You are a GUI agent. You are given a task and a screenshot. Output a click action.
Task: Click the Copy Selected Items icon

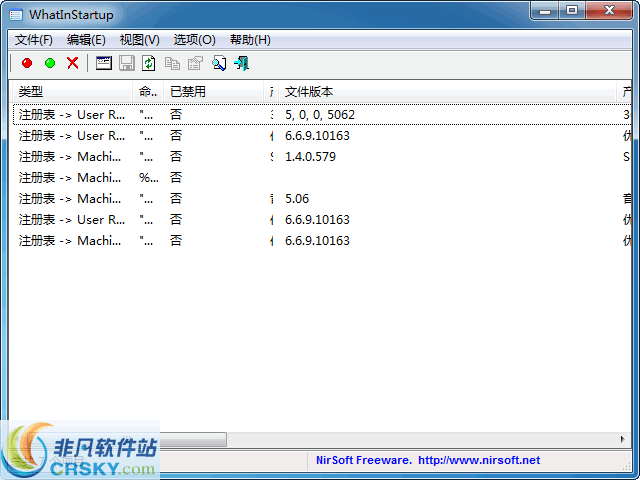pos(172,63)
